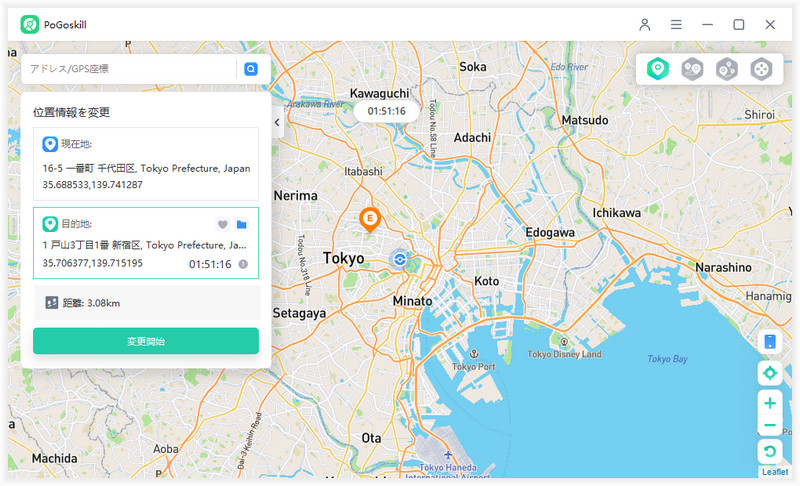800x486 pixels.
Task: Zoom out the map with minus button
Action: pyautogui.click(x=770, y=425)
